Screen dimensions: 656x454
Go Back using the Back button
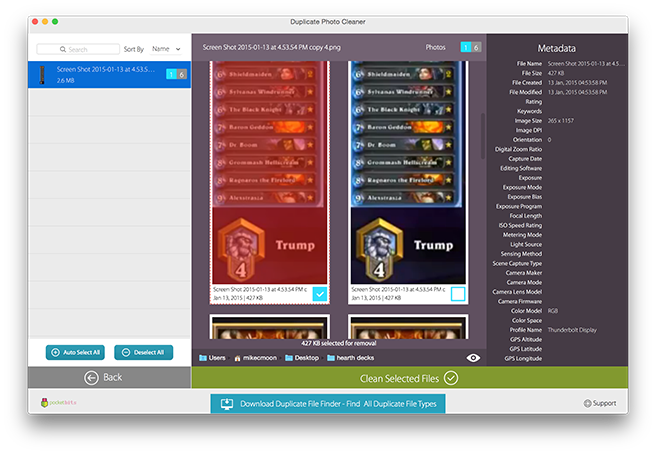coord(110,377)
